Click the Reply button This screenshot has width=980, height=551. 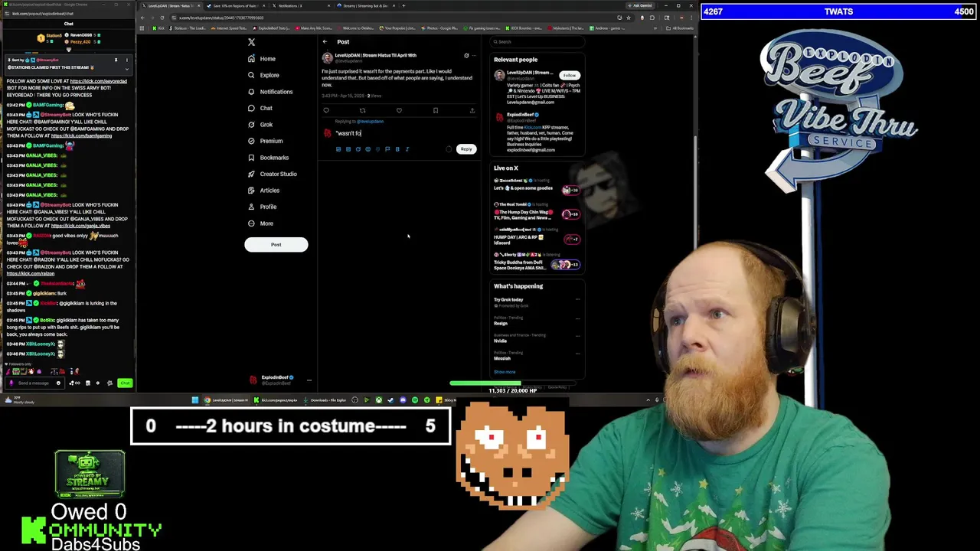[466, 149]
